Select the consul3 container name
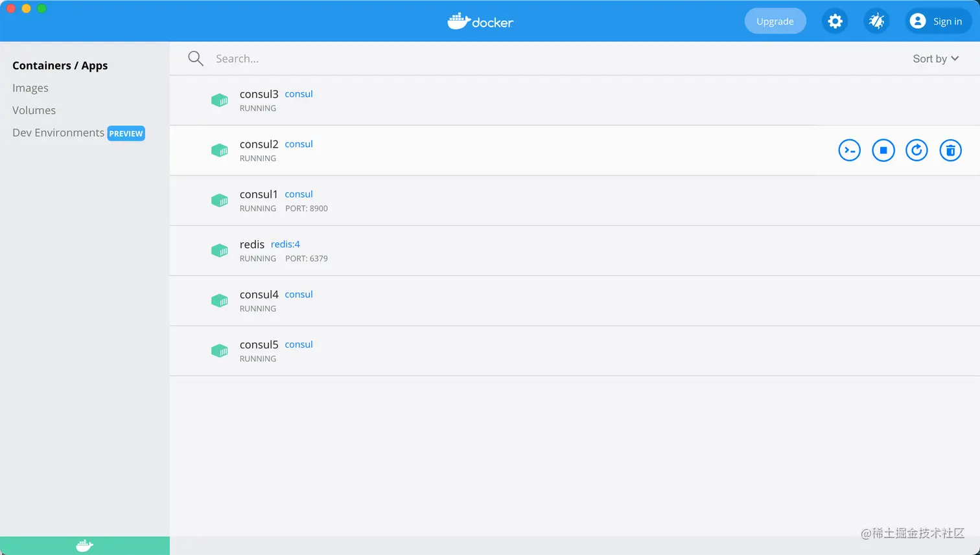 (x=259, y=94)
